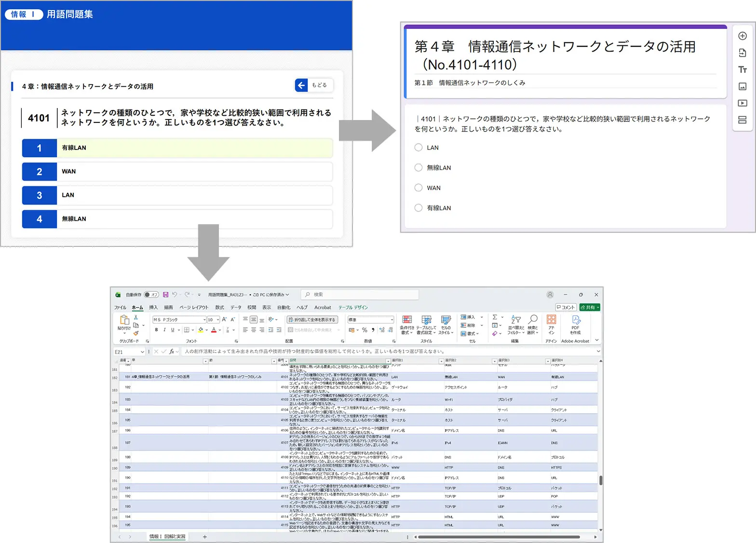Open the font name dropdown MS Pゴシック

(204, 320)
